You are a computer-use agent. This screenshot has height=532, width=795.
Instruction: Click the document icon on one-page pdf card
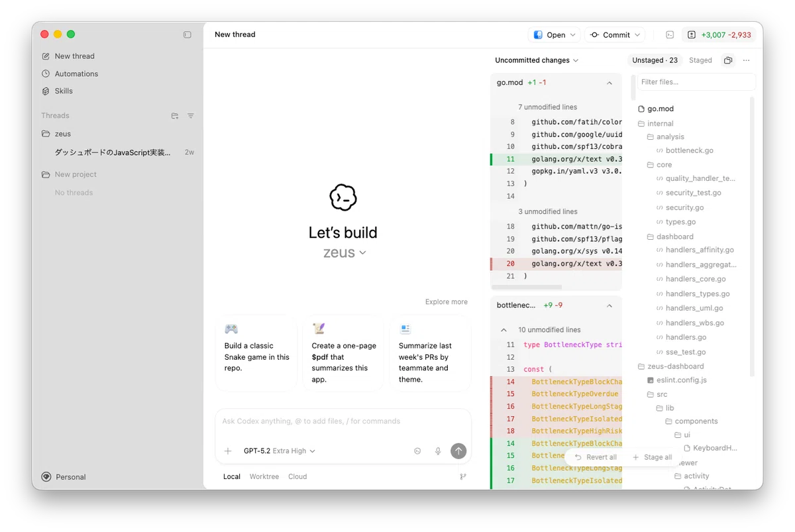pos(319,329)
